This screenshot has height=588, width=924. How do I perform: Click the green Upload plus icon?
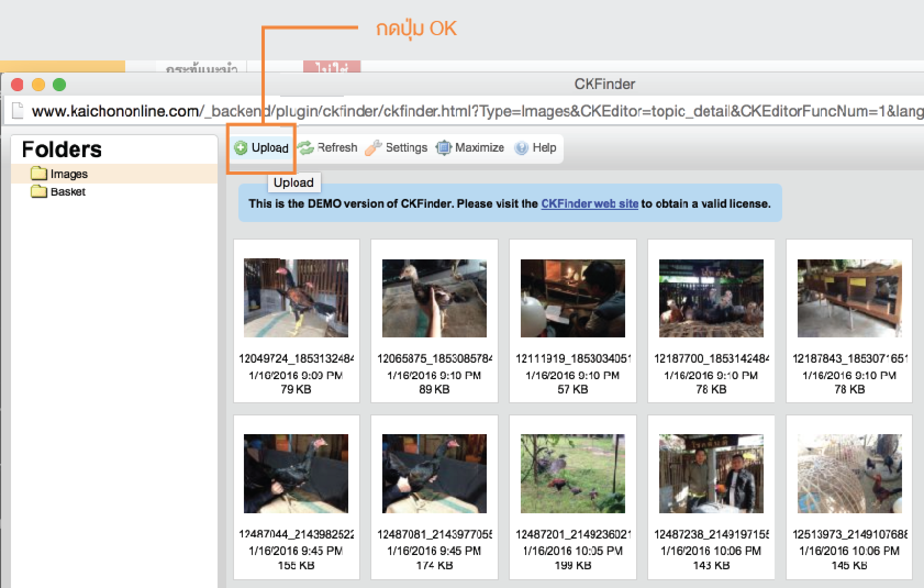pyautogui.click(x=241, y=148)
